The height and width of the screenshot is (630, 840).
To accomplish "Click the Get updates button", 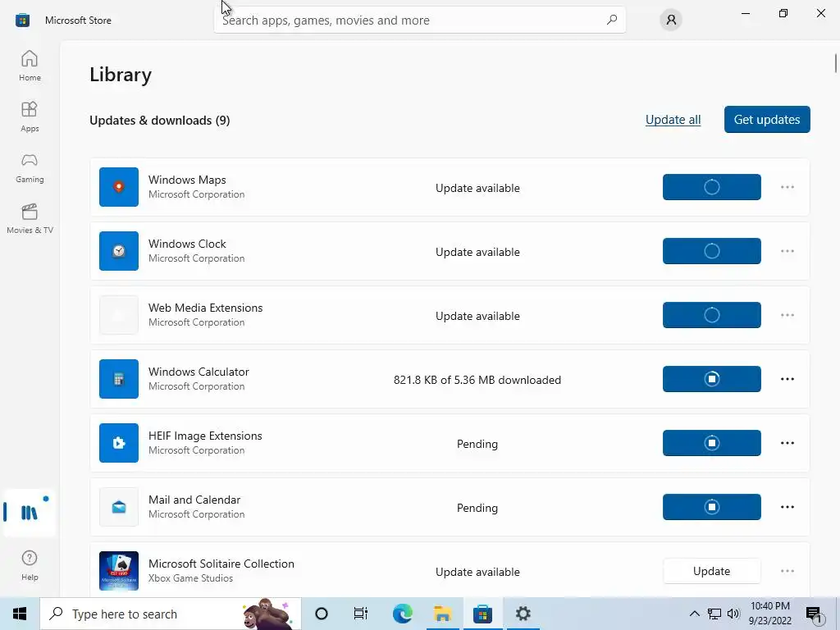I will (x=767, y=120).
